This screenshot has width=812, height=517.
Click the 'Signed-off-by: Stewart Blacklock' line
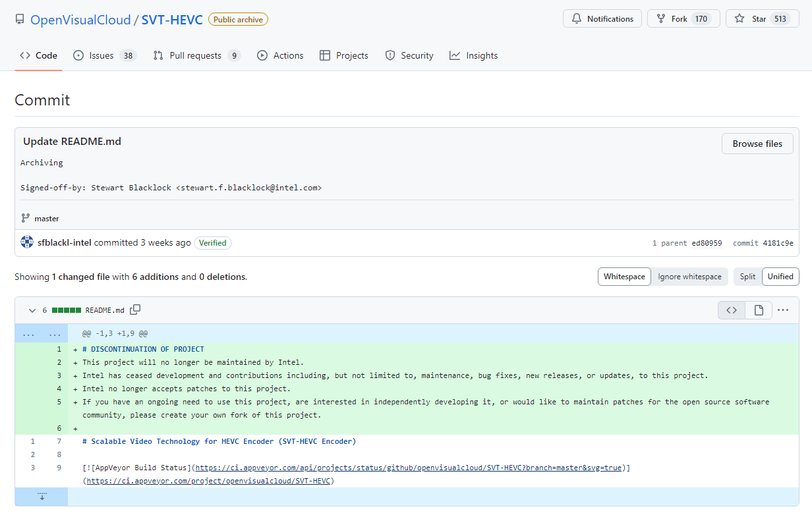pyautogui.click(x=171, y=188)
